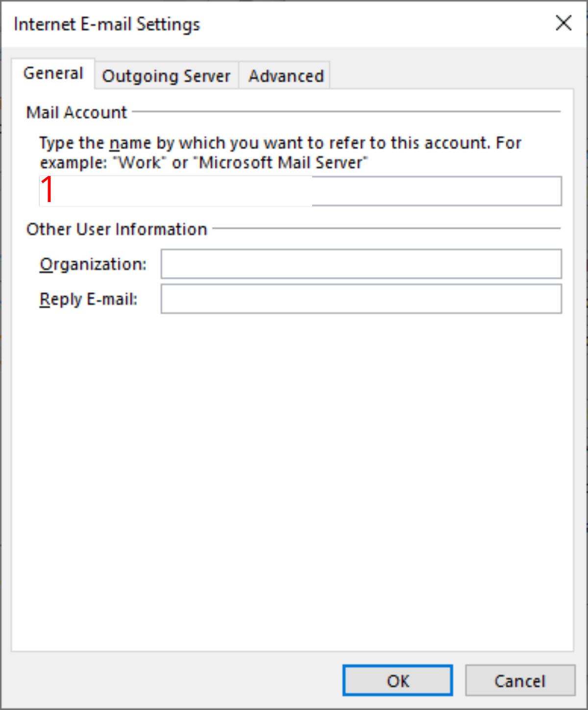Select the General tab
This screenshot has width=588, height=710.
pyautogui.click(x=53, y=74)
